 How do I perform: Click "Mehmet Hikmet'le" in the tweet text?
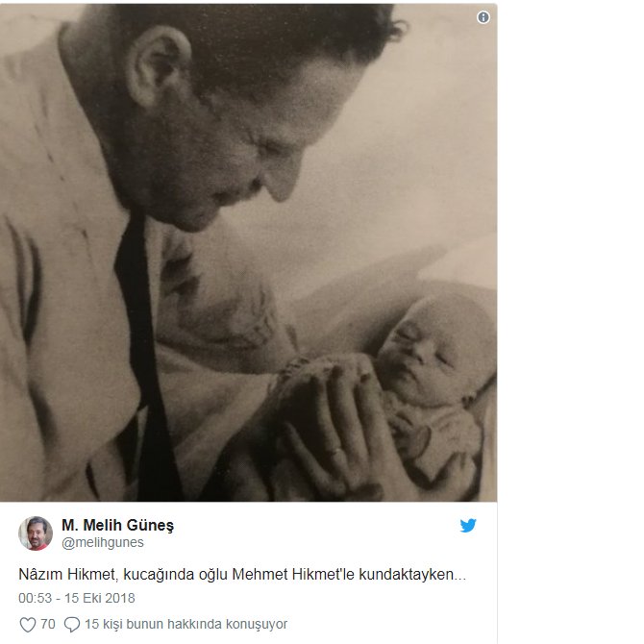click(x=293, y=574)
